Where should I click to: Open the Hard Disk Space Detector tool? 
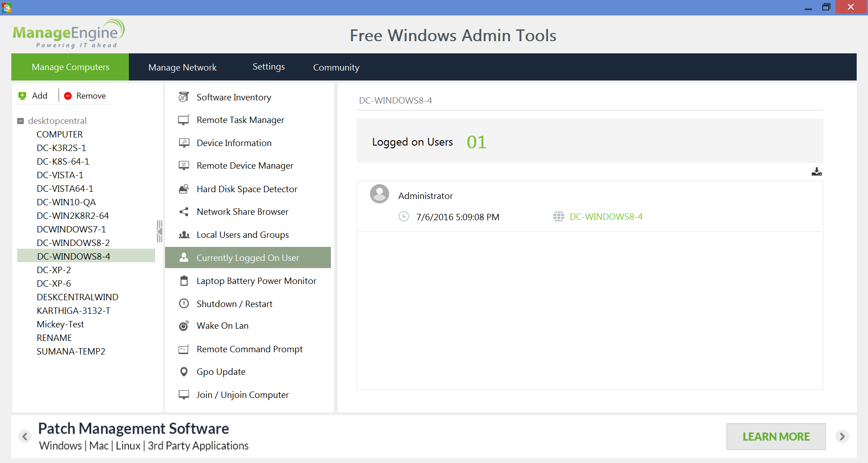coord(248,189)
